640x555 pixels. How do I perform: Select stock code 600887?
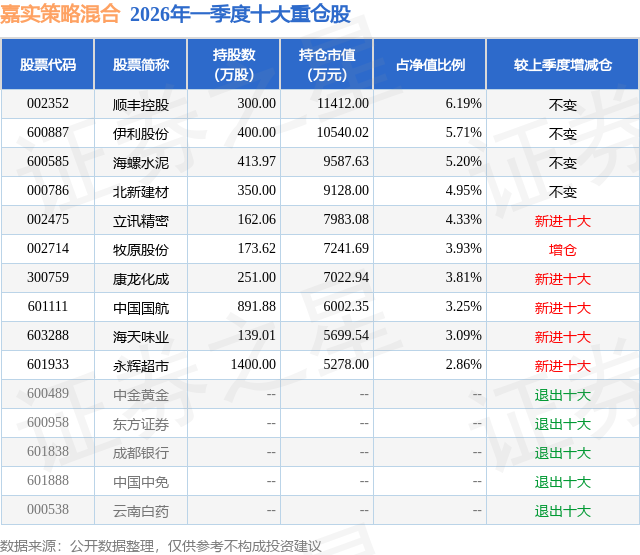point(48,133)
